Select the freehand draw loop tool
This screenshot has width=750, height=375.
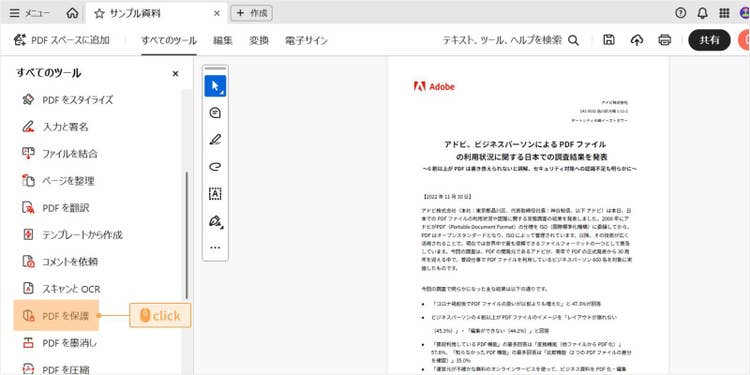pos(215,166)
